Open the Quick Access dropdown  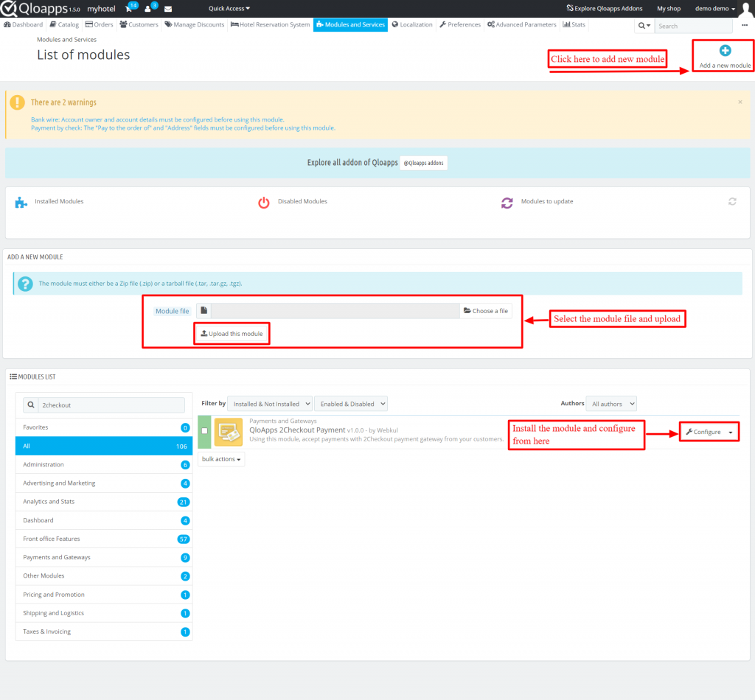pyautogui.click(x=229, y=9)
